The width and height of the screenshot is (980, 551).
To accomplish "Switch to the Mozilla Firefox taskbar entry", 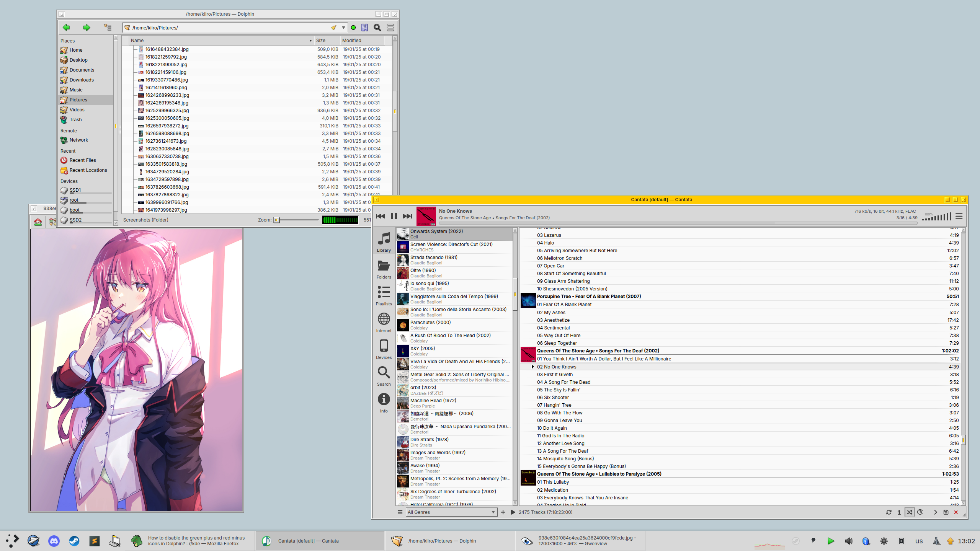I will [x=190, y=541].
